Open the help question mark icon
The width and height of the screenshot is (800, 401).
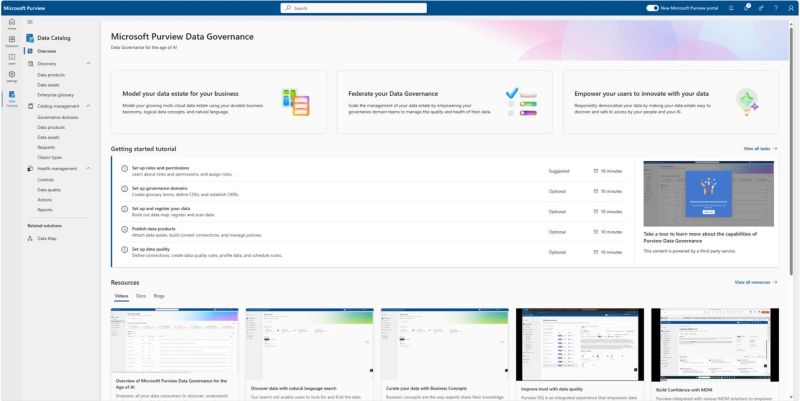(x=776, y=8)
